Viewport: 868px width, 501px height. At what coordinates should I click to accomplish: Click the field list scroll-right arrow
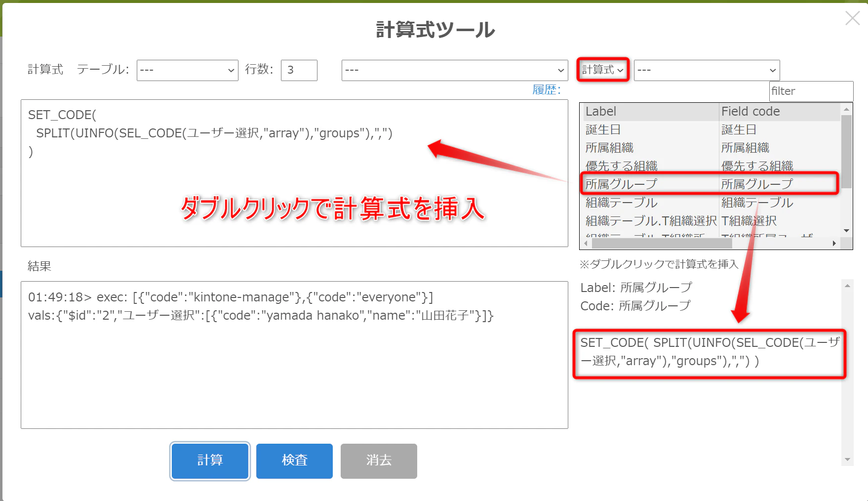834,243
